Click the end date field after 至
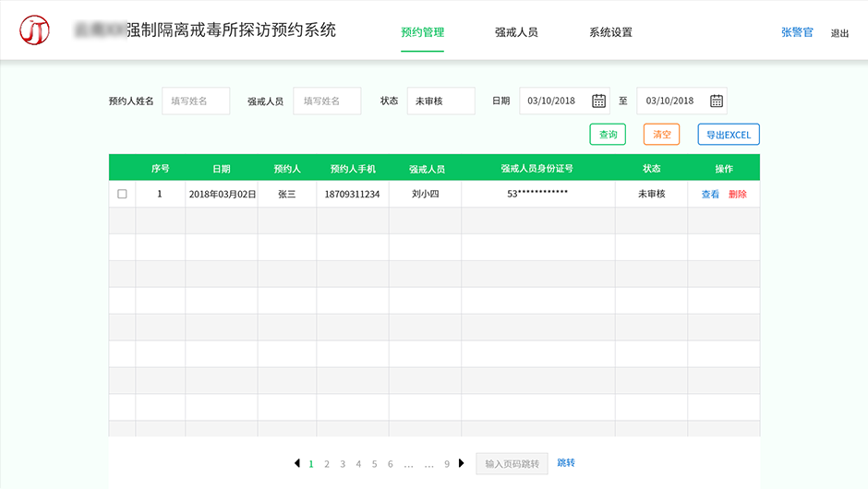Screen dimensions: 868x489 pos(682,101)
